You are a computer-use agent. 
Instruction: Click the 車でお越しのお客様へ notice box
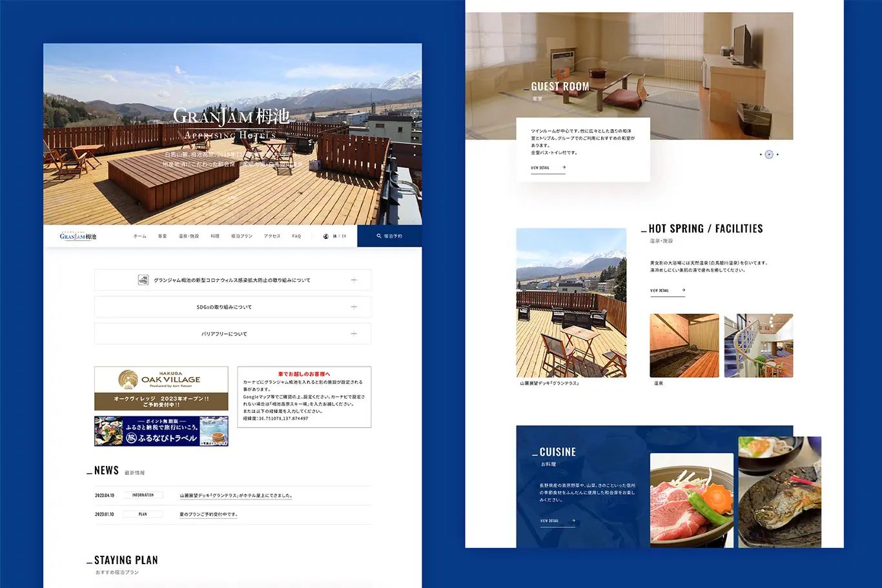[304, 397]
